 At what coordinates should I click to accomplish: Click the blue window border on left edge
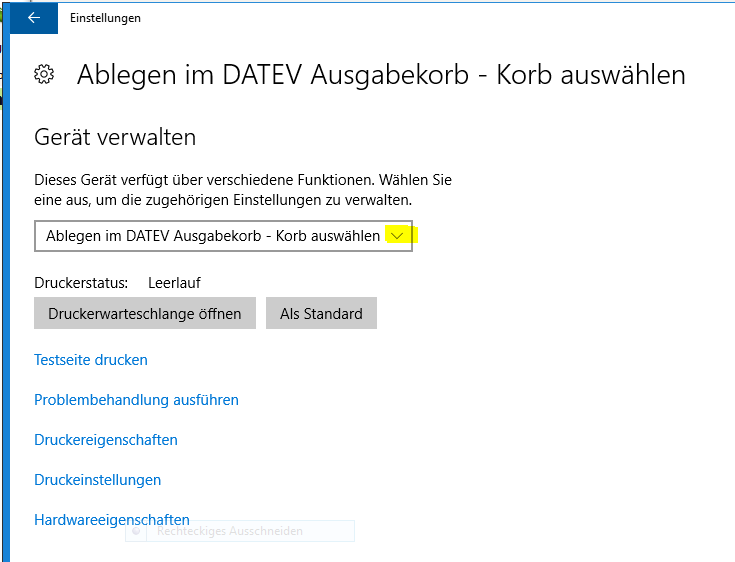click(x=6, y=300)
